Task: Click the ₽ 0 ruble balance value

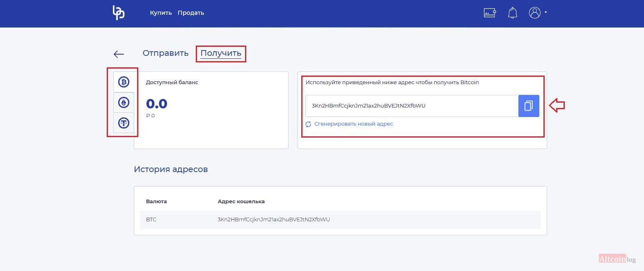Action: pos(151,116)
